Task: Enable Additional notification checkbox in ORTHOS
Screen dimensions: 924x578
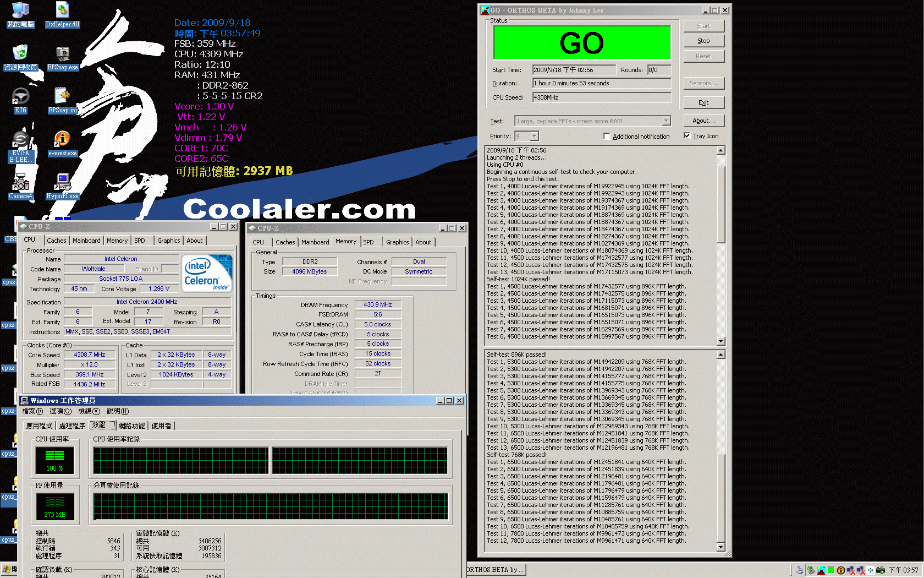Action: (607, 136)
